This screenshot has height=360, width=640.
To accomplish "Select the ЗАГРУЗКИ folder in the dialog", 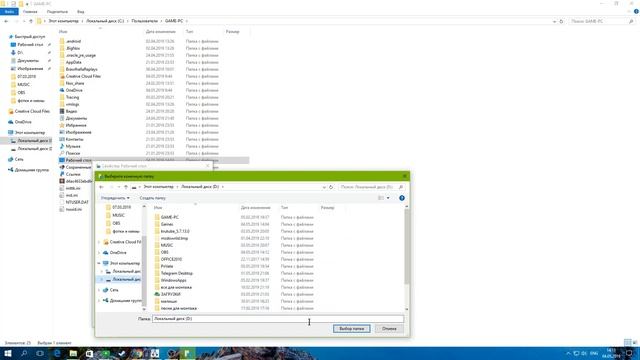I will 170,294.
